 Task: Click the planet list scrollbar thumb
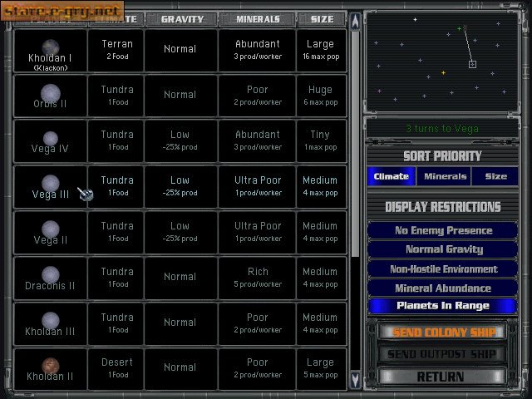tap(355, 144)
